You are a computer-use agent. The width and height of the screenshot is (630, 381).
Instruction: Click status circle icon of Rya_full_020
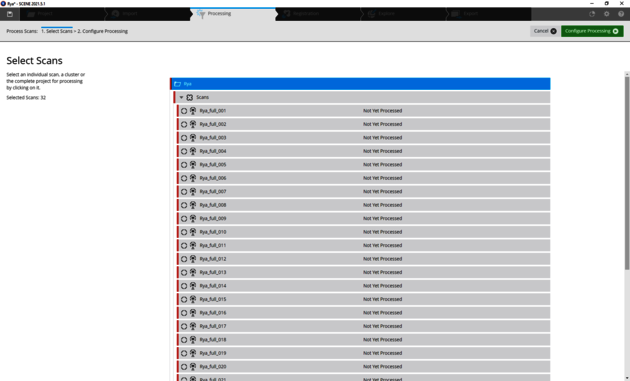tap(184, 367)
